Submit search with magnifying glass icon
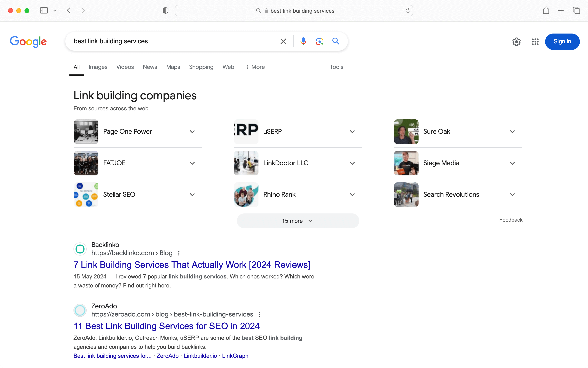 pyautogui.click(x=336, y=41)
